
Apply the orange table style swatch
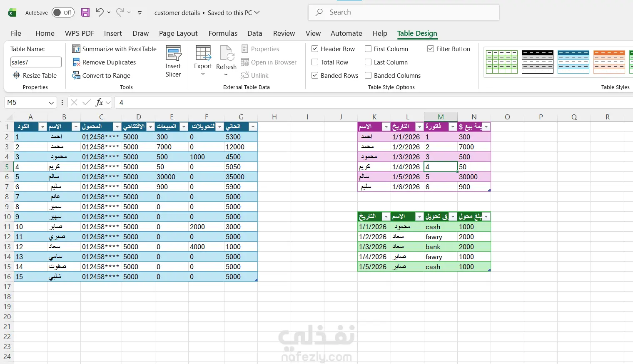(609, 62)
